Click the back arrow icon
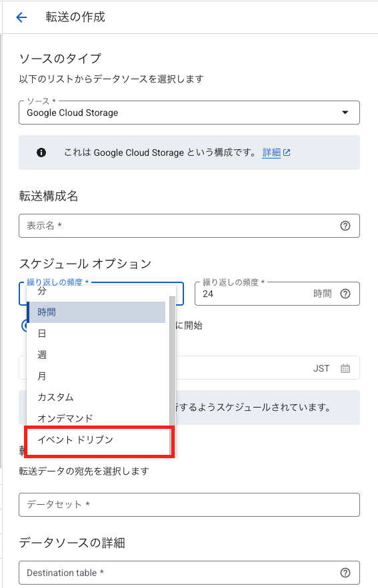Viewport: 378px width, 588px height. 21,17
